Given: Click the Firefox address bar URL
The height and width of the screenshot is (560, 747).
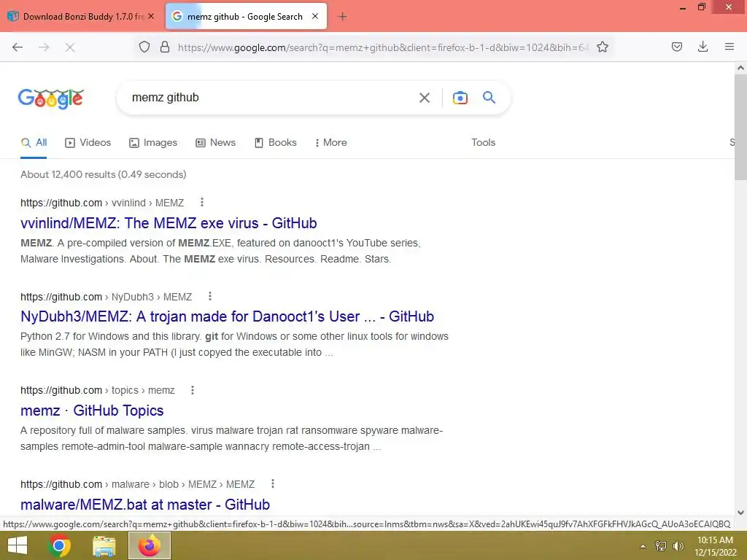Looking at the screenshot, I should pyautogui.click(x=384, y=47).
